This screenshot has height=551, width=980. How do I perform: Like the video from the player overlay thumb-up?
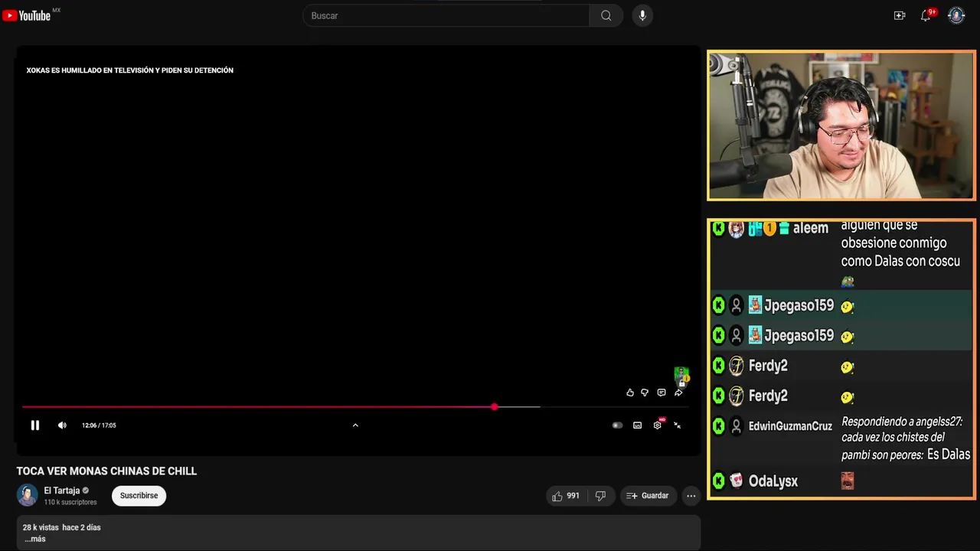click(x=630, y=393)
